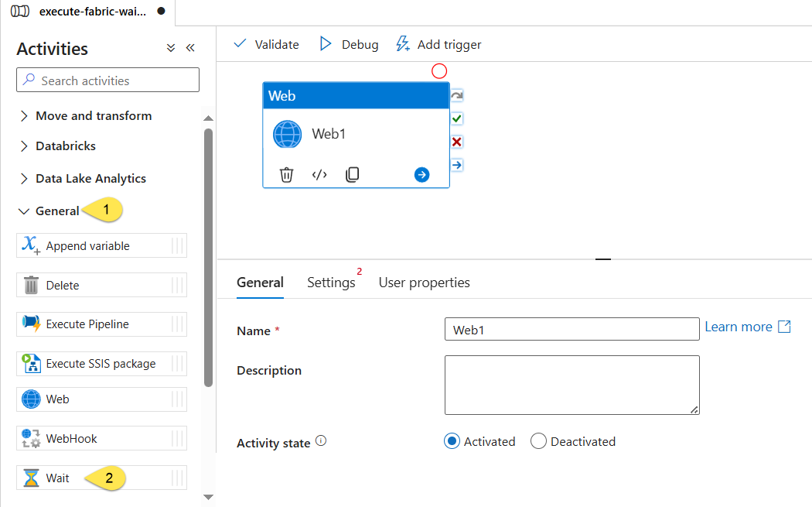
Task: Select WebHook activity icon
Action: pos(31,438)
